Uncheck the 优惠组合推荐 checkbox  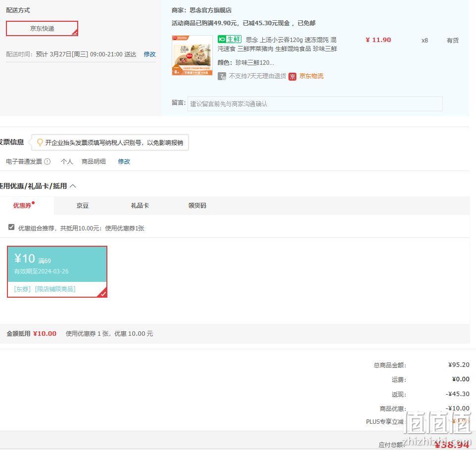[11, 227]
